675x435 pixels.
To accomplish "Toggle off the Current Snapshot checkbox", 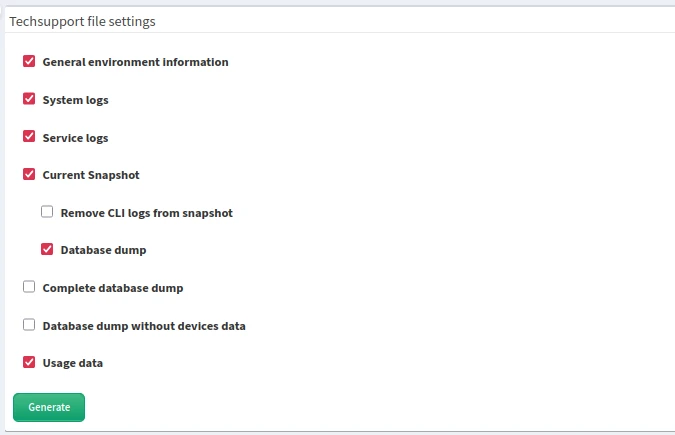I will 29,175.
